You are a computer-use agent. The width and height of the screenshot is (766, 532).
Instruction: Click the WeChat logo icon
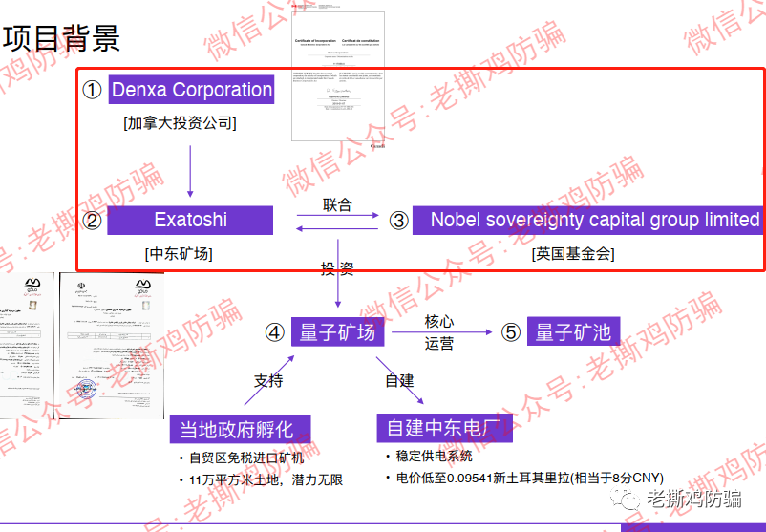[624, 500]
